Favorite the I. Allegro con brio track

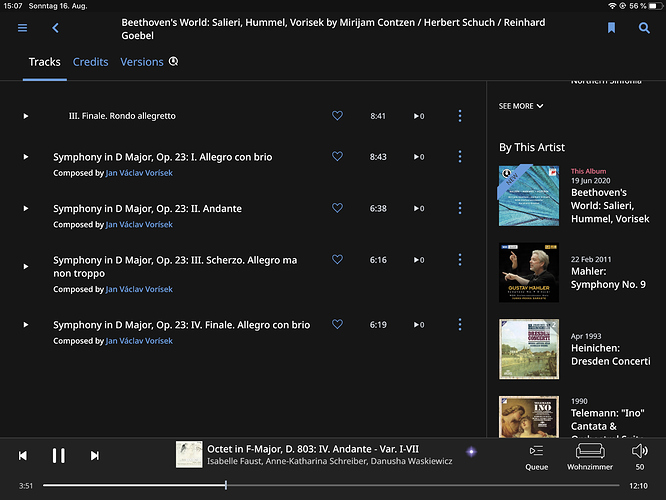coord(337,156)
